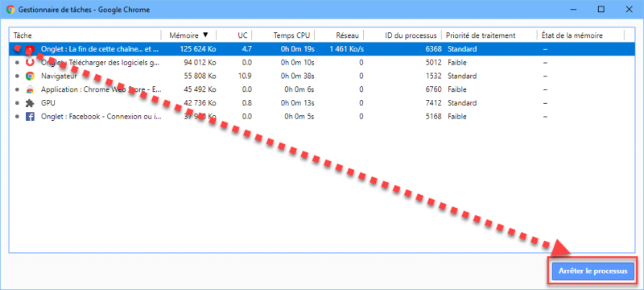The image size is (644, 290).
Task: Click CPU time 0h 0m 10s
Action: point(297,63)
